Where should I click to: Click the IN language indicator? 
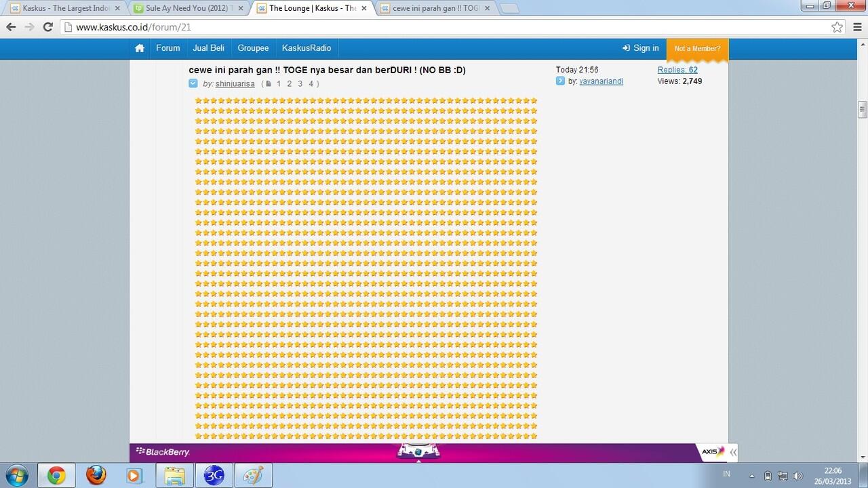pos(727,474)
